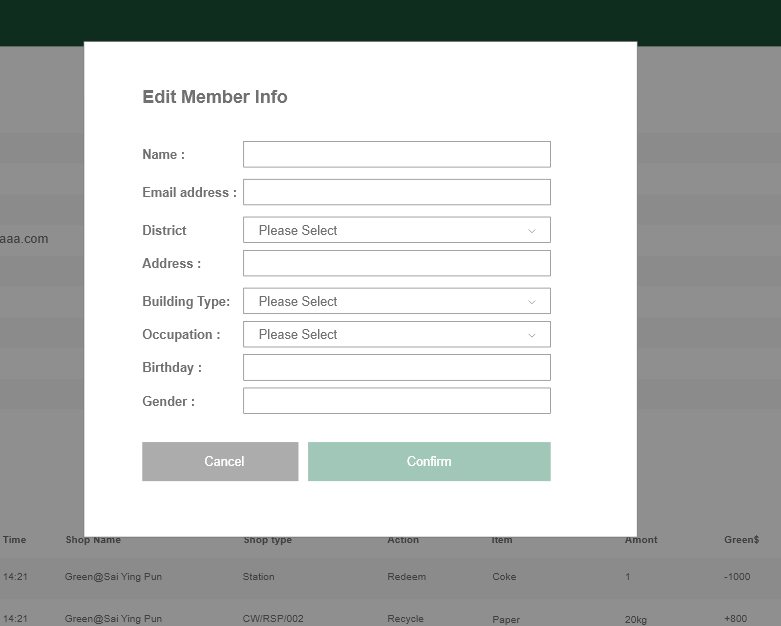Click the Building Type chevron arrow
The height and width of the screenshot is (626, 781).
click(x=531, y=302)
